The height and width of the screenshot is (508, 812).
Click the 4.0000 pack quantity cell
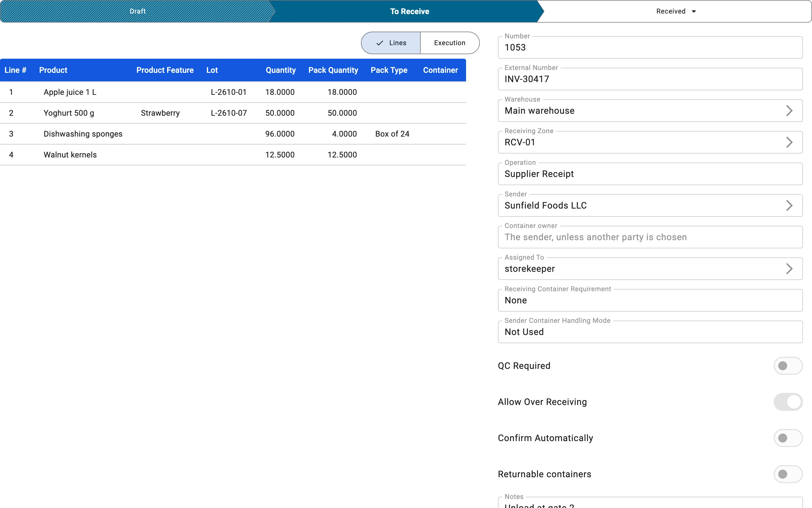tap(344, 134)
